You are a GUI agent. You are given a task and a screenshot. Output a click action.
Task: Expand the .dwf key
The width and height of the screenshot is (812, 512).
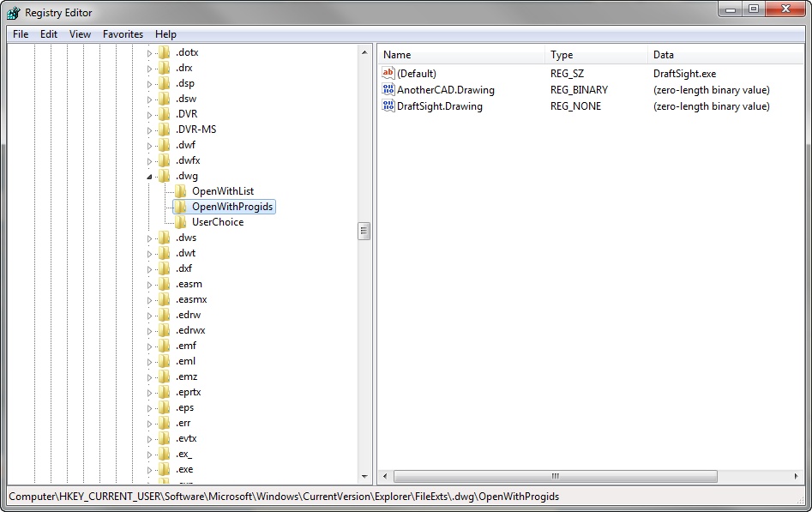(149, 146)
